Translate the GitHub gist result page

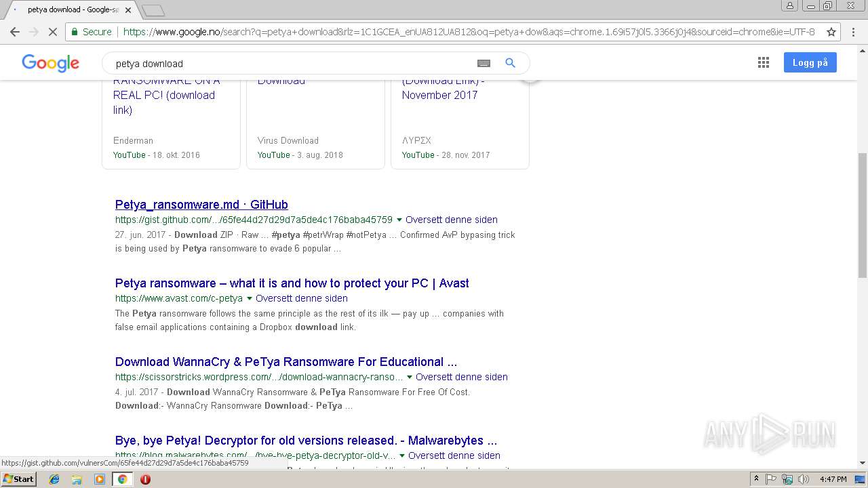452,220
